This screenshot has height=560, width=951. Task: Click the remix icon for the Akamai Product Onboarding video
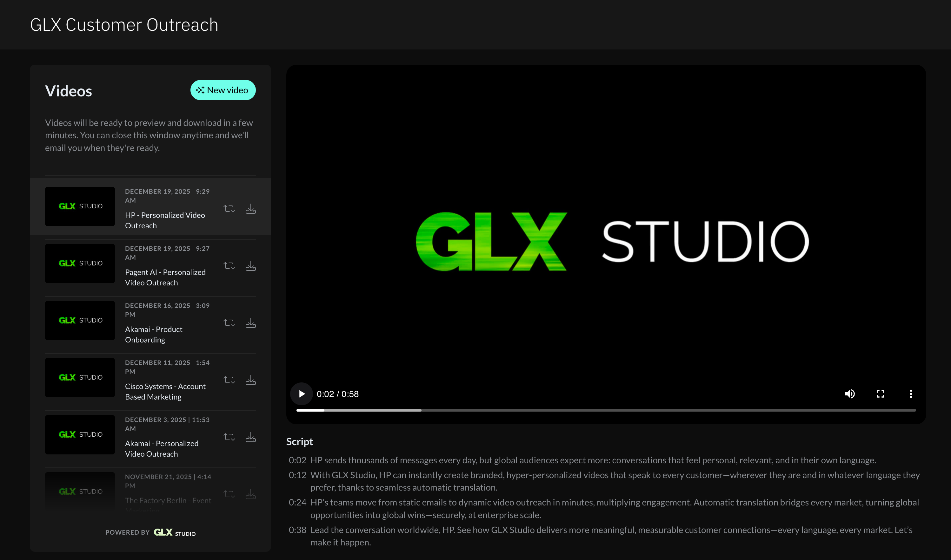229,322
